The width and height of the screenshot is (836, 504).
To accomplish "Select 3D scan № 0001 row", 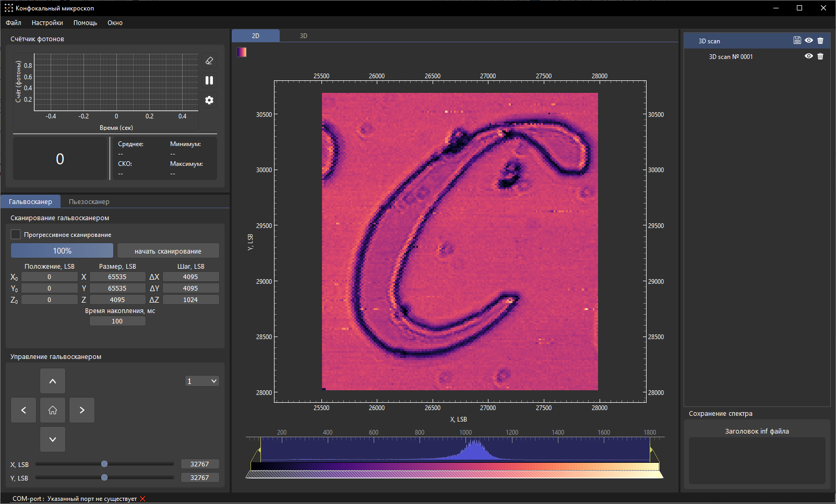I will click(x=757, y=56).
